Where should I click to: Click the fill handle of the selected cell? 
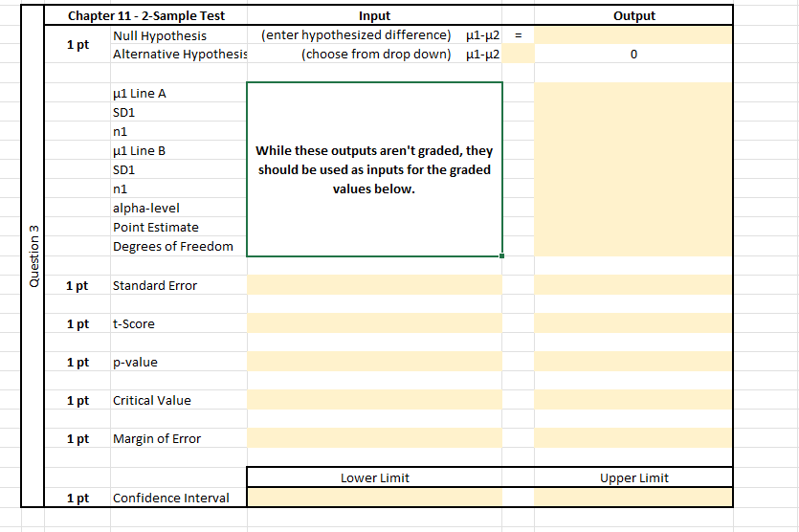502,255
